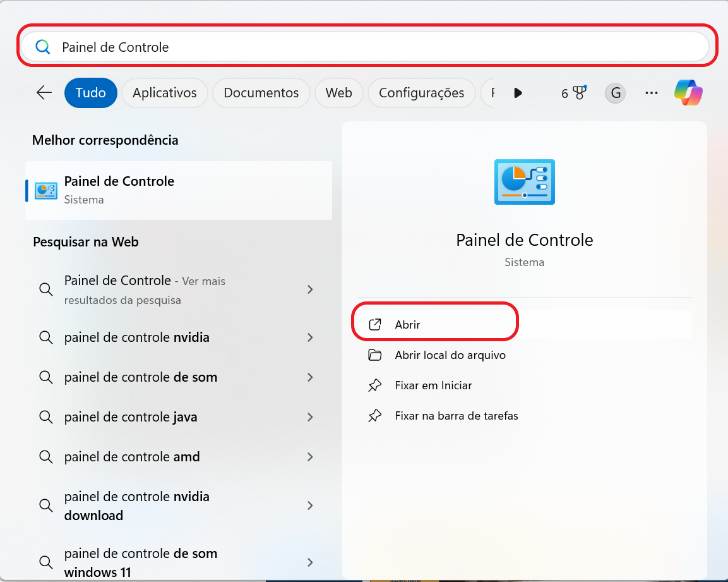The image size is (728, 582).
Task: Select suggestion painel de controle nvidia download
Action: (x=179, y=506)
